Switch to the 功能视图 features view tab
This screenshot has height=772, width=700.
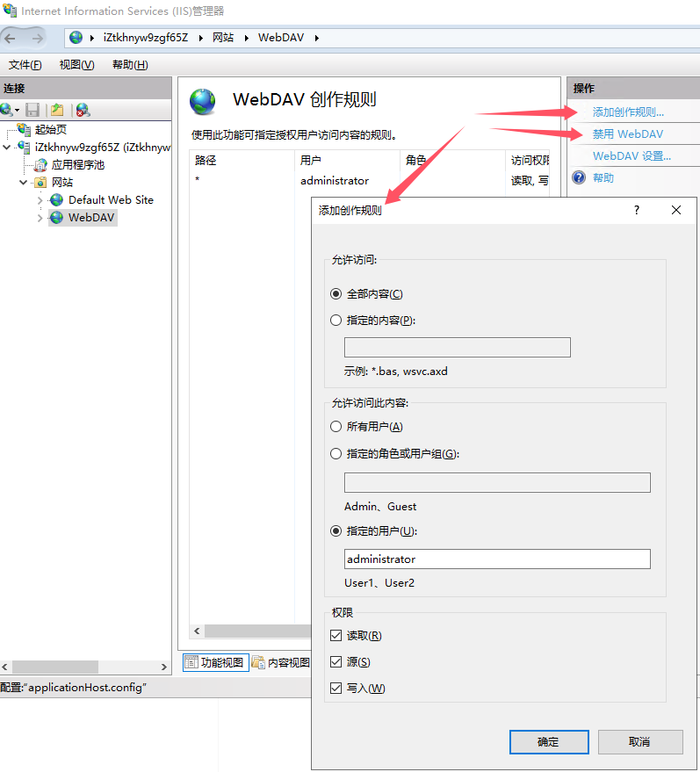point(214,662)
